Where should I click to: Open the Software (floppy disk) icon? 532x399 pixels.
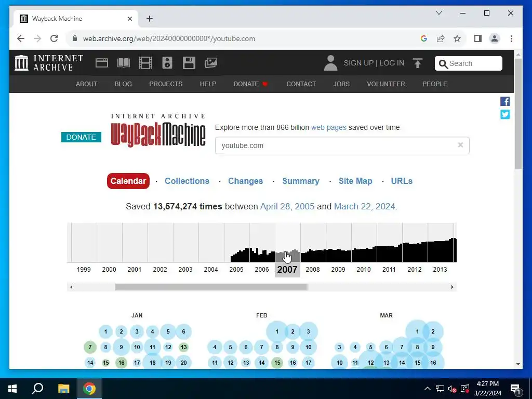point(189,63)
